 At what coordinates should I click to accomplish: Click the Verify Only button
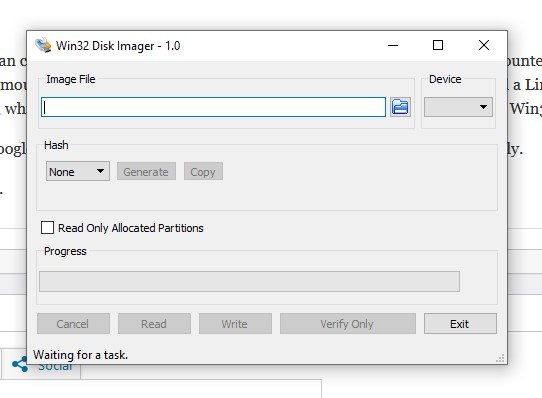coord(348,324)
